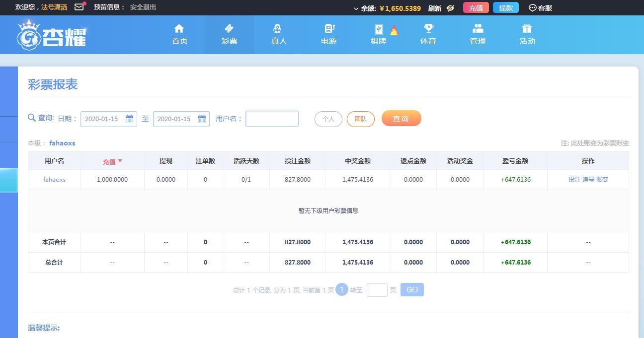This screenshot has width=644, height=338.
Task: Click the mail envelope icon
Action: coord(79,7)
